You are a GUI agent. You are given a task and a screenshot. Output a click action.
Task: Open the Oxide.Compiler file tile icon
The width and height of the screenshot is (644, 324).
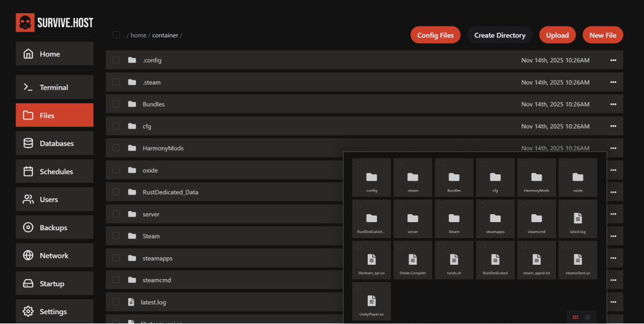point(413,260)
